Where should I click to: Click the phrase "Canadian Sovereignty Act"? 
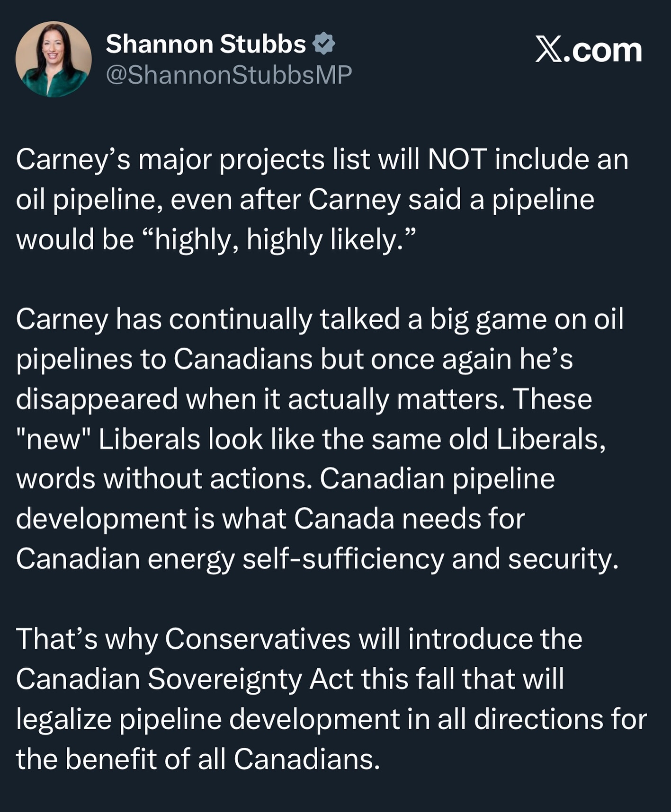coord(185,679)
